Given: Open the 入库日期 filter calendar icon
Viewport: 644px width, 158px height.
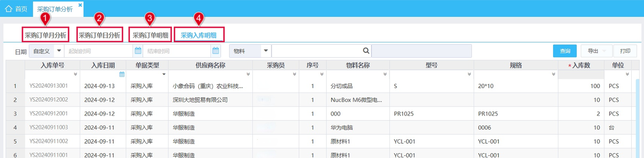Looking at the screenshot, I should tap(122, 74).
